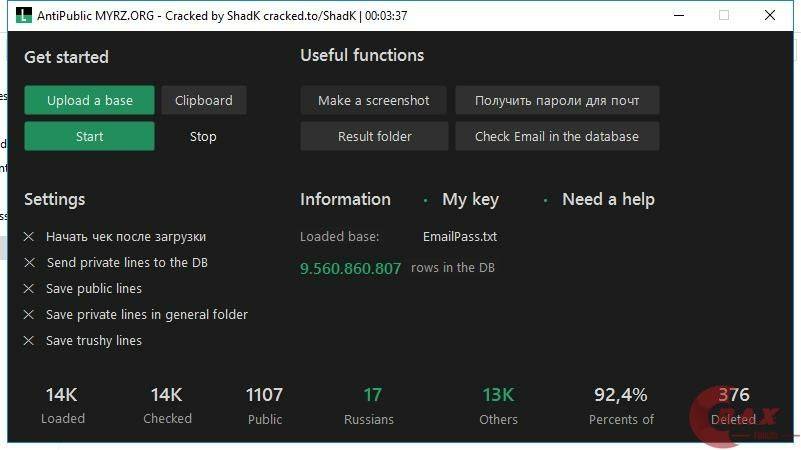Click Check Email in the database
801x450 pixels.
click(557, 136)
